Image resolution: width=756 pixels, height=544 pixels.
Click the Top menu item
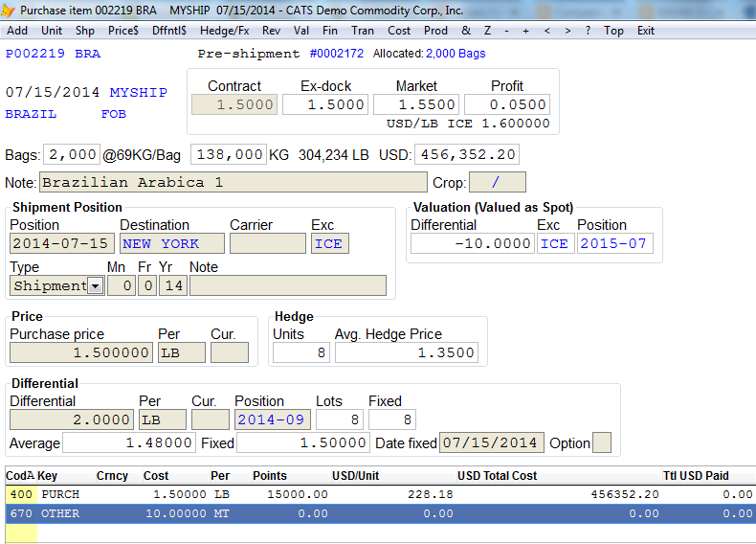(613, 31)
